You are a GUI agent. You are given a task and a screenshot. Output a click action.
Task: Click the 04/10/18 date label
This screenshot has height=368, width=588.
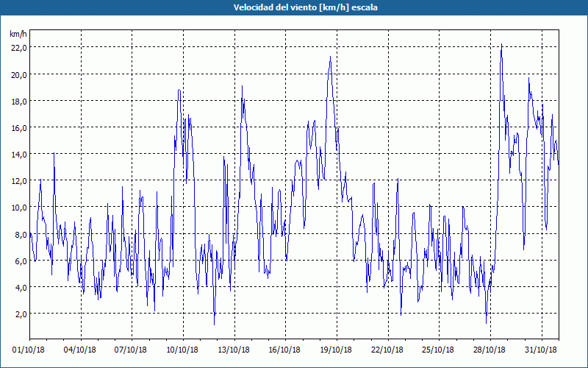coord(79,350)
